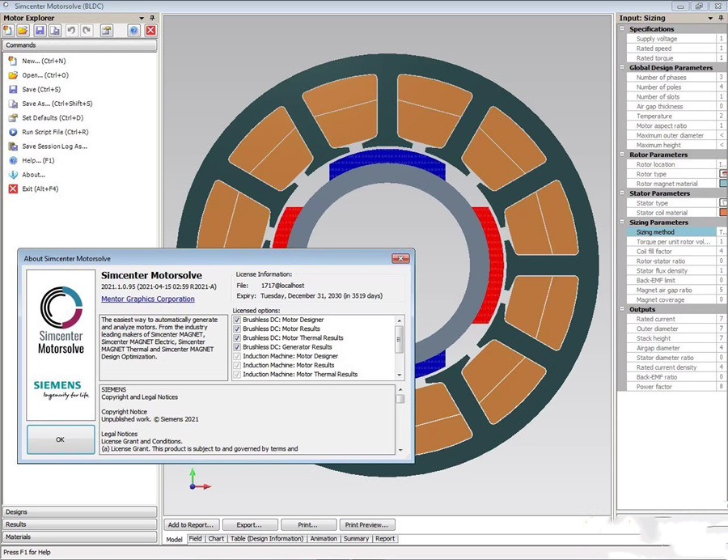Click the blue Help toolbar icon
The image size is (728, 560).
coord(133,31)
